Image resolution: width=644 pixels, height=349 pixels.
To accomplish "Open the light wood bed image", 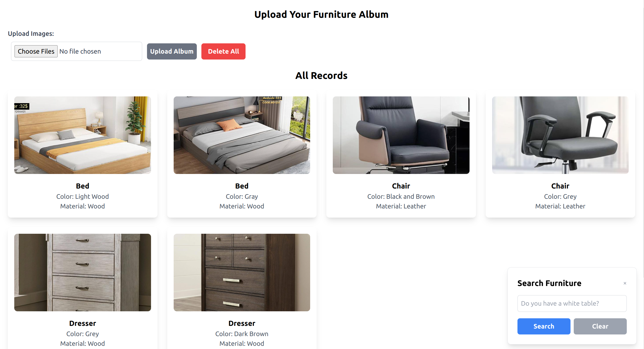I will click(x=83, y=135).
